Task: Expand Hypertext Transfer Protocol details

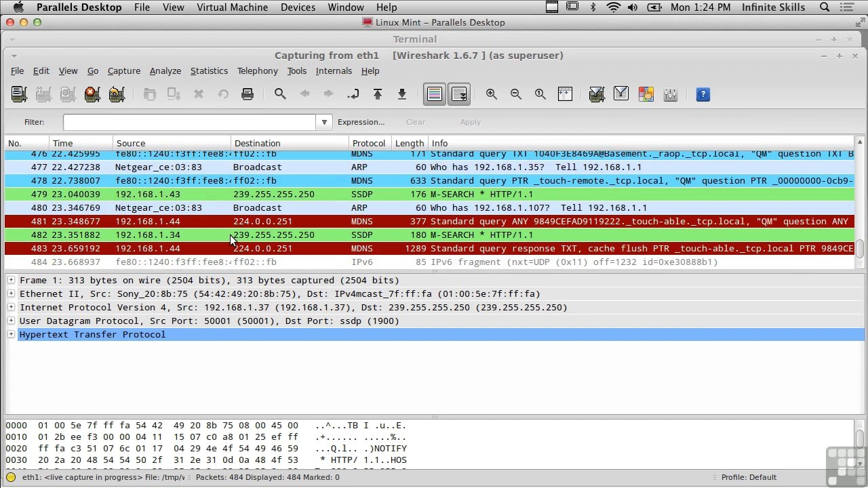Action: 11,334
